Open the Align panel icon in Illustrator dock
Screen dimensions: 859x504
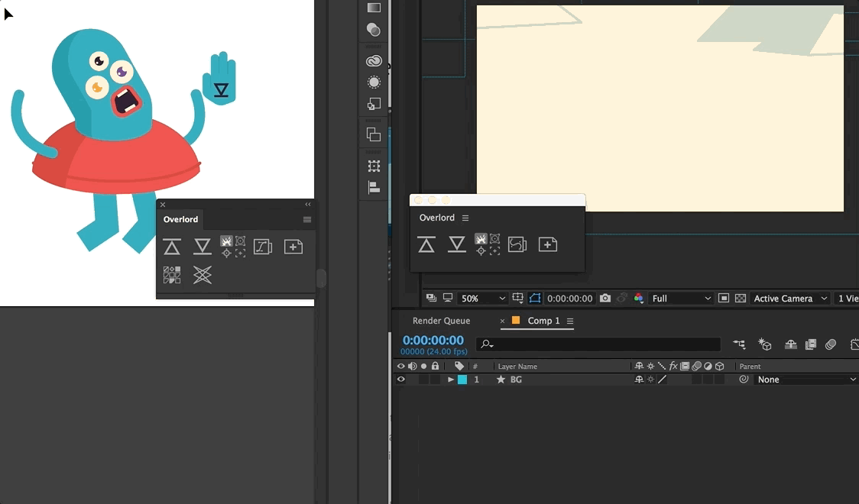pyautogui.click(x=374, y=187)
